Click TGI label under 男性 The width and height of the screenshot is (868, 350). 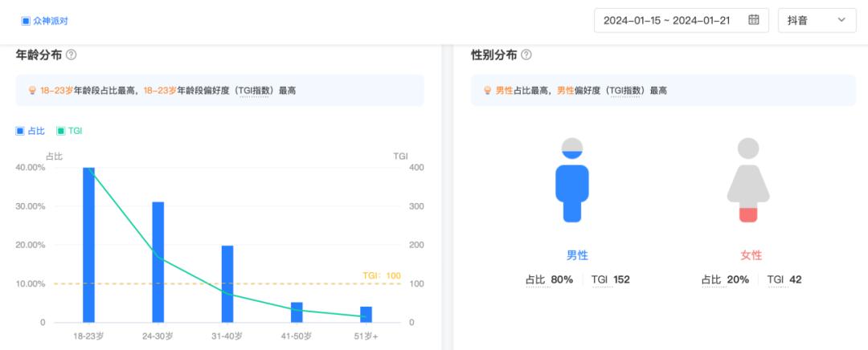click(x=600, y=280)
